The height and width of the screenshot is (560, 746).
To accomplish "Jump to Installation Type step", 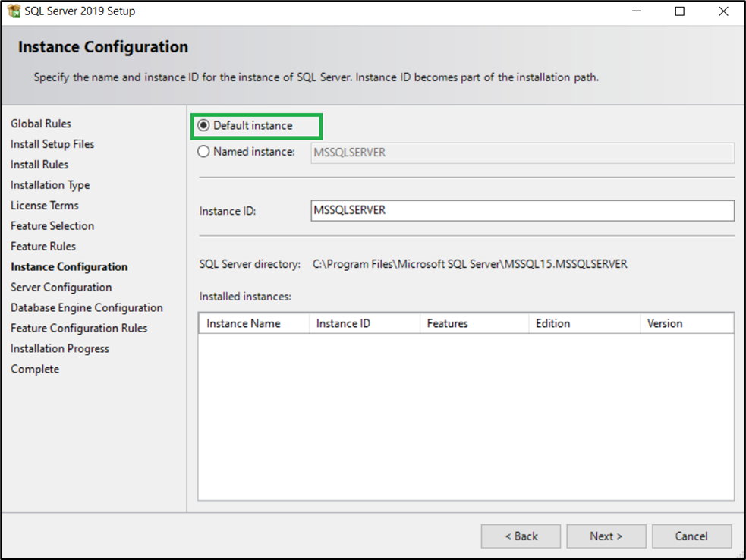I will click(50, 185).
